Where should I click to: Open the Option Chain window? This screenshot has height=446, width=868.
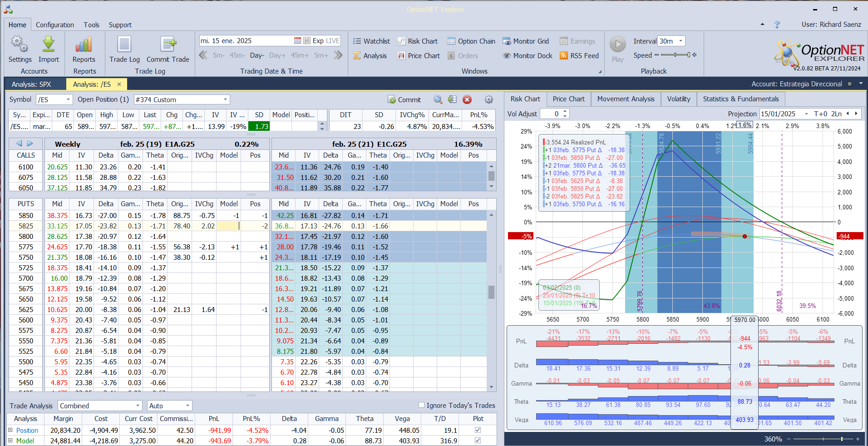coord(471,41)
